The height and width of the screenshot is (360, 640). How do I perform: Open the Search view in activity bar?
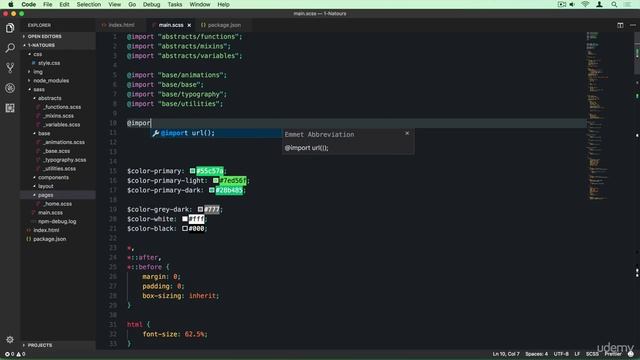10,48
